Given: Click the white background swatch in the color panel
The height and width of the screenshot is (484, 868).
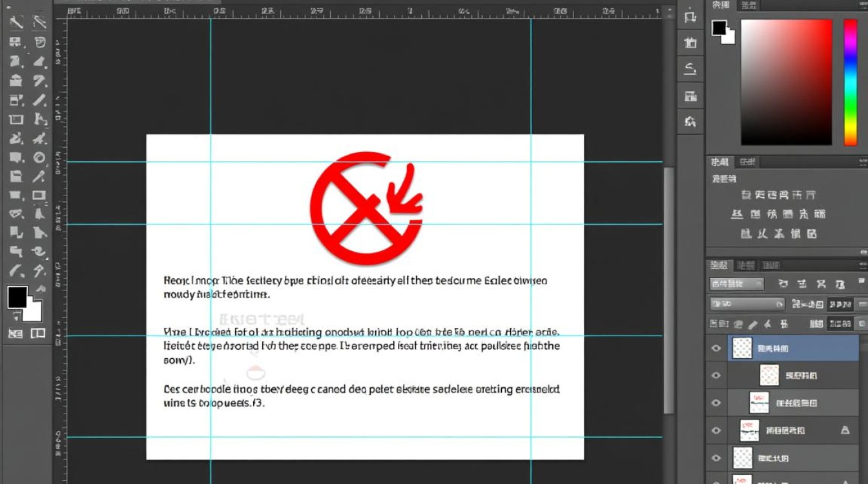Looking at the screenshot, I should (730, 38).
